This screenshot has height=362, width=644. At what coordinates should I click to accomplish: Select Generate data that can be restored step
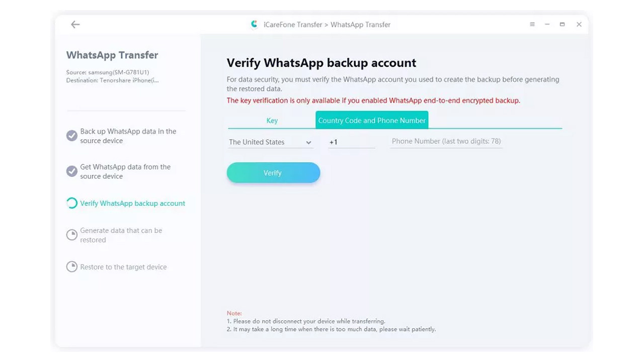121,235
